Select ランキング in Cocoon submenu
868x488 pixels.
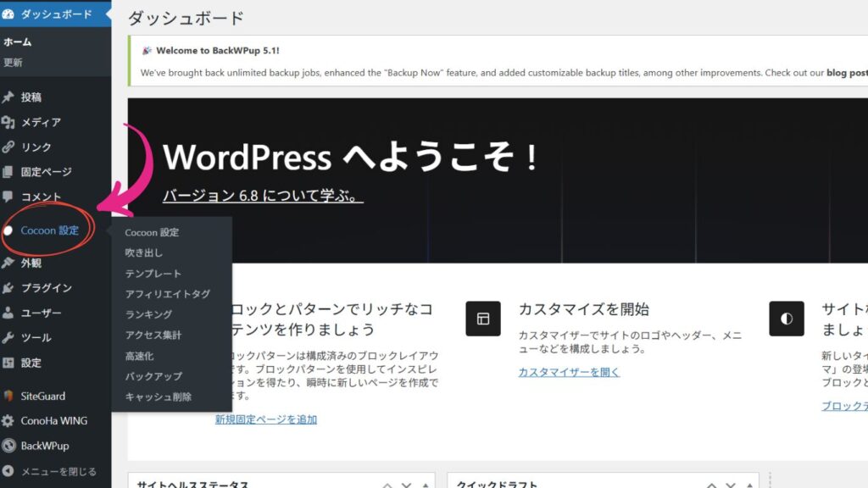(x=148, y=314)
